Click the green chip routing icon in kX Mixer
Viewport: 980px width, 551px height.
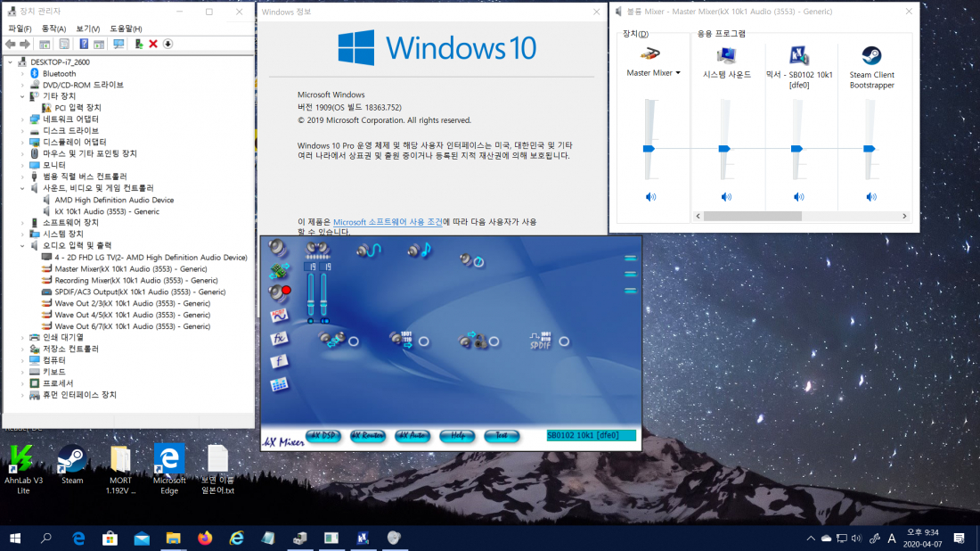(x=279, y=268)
